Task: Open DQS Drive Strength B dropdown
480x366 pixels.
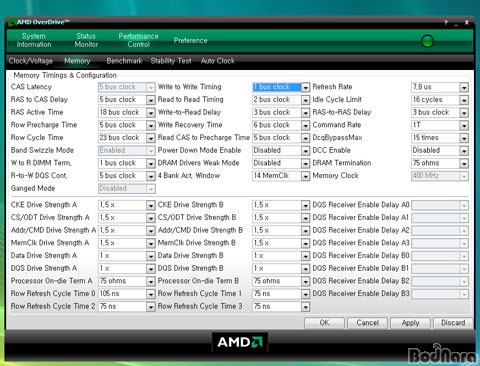Action: (x=305, y=268)
